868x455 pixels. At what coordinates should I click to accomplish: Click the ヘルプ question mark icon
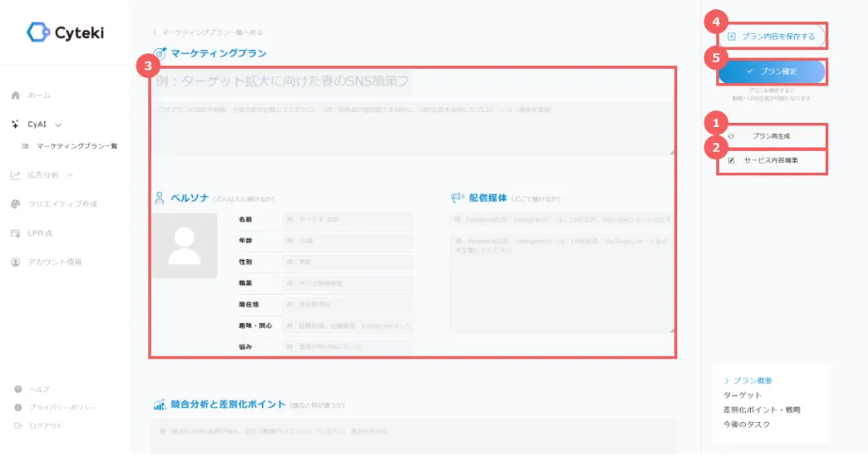pyautogui.click(x=19, y=389)
